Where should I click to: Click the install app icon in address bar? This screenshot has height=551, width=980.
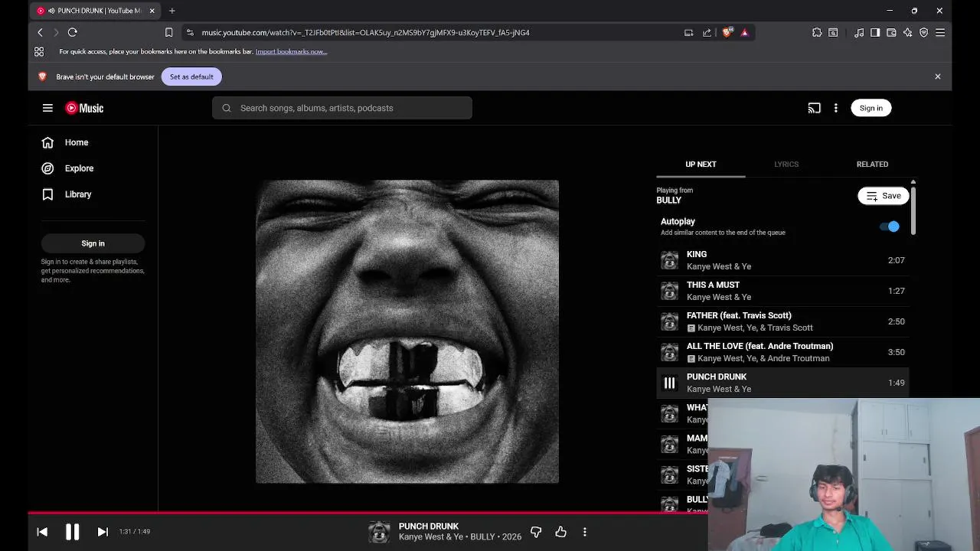pos(688,32)
